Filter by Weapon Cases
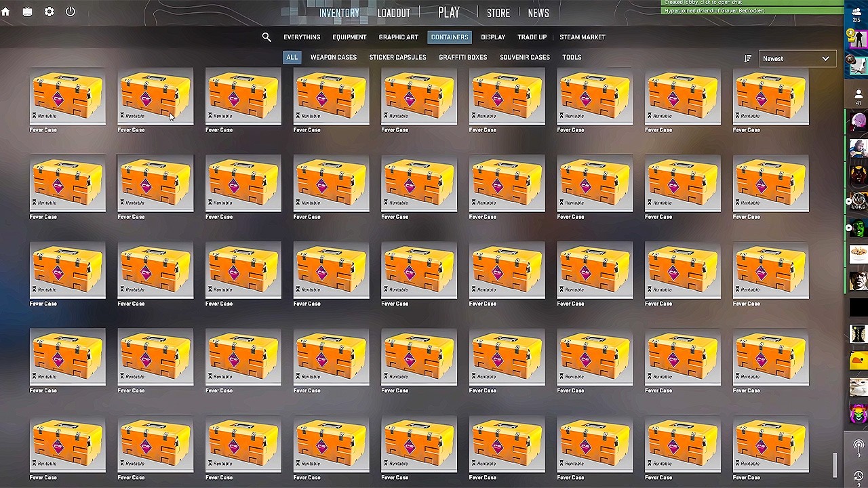Viewport: 868px width, 488px height. 333,58
